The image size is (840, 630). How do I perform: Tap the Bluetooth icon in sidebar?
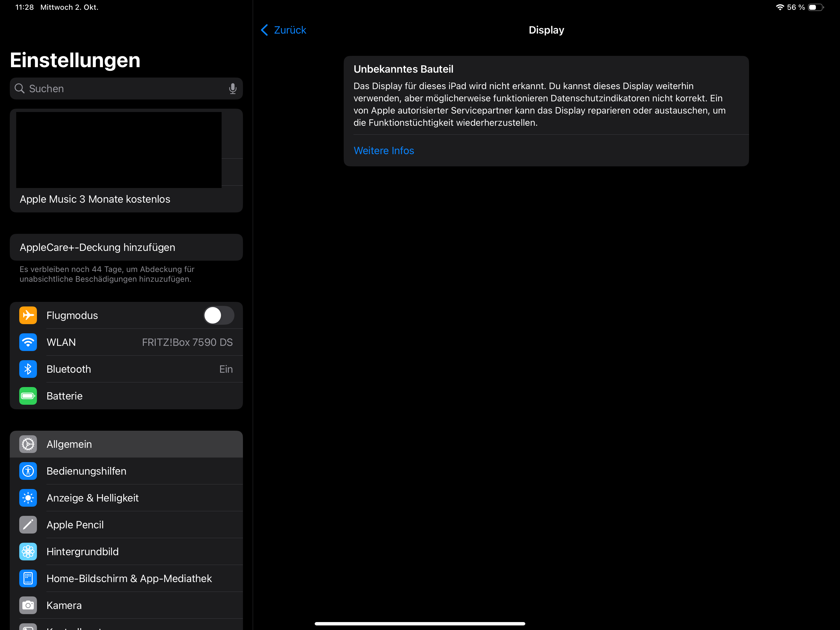tap(28, 369)
